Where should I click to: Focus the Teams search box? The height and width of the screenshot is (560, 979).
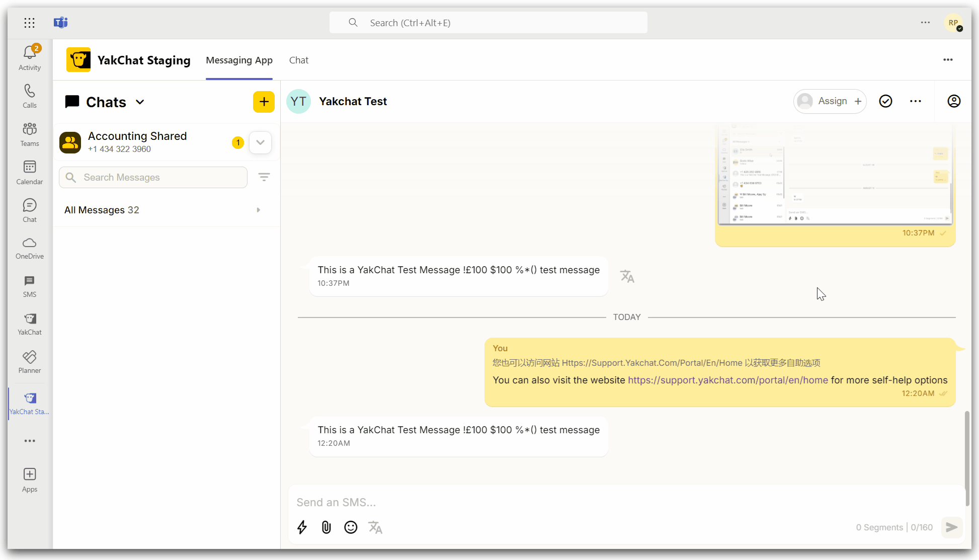point(488,23)
